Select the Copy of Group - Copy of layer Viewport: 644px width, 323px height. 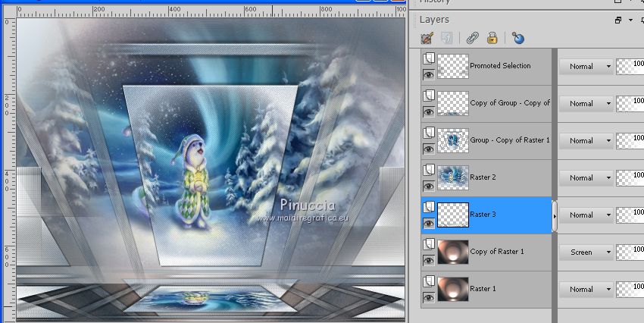[x=510, y=102]
